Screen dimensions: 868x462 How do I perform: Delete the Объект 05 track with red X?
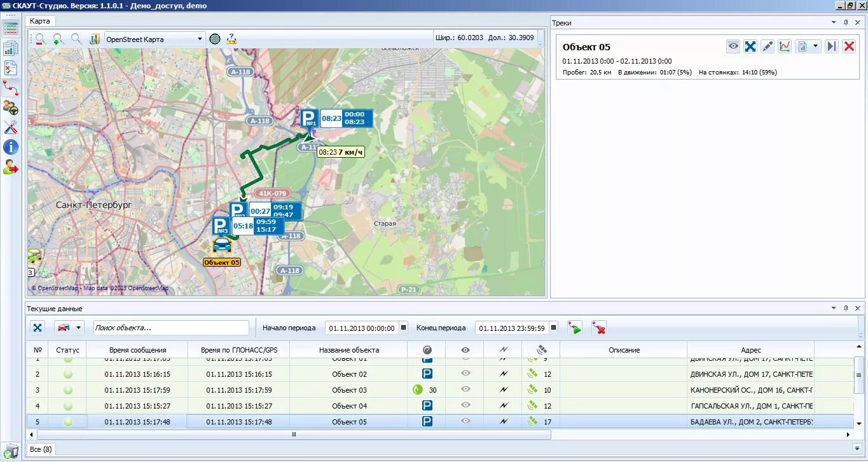849,46
